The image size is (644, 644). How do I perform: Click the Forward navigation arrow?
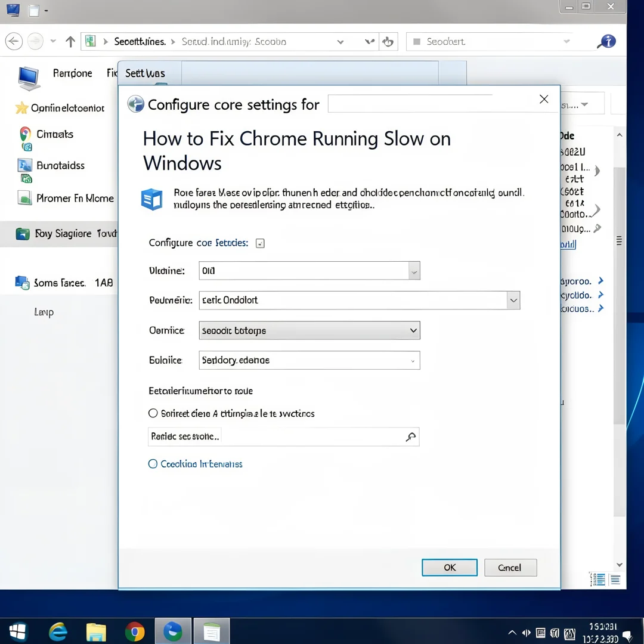35,42
